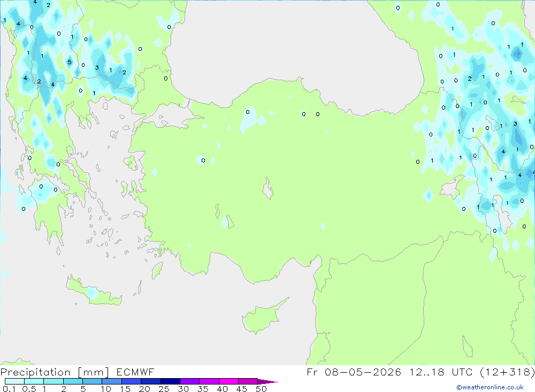The height and width of the screenshot is (392, 535).
Task: Pick the 5–10 mm legend swatch
Action: tap(93, 381)
